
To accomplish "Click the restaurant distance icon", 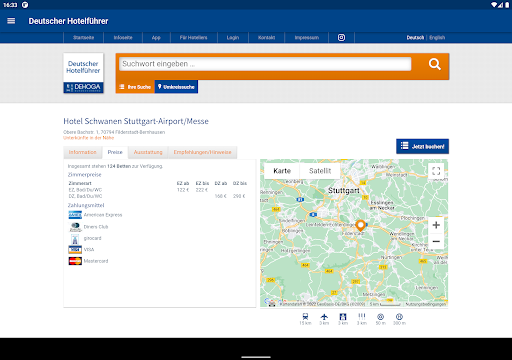I will 362,317.
